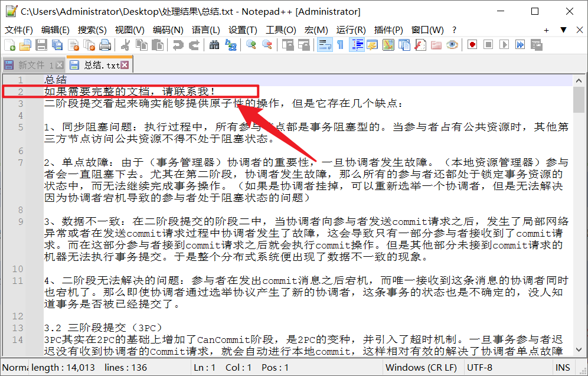Viewport: 588px width, 376px height.
Task: Click the Print icon
Action: [105, 45]
